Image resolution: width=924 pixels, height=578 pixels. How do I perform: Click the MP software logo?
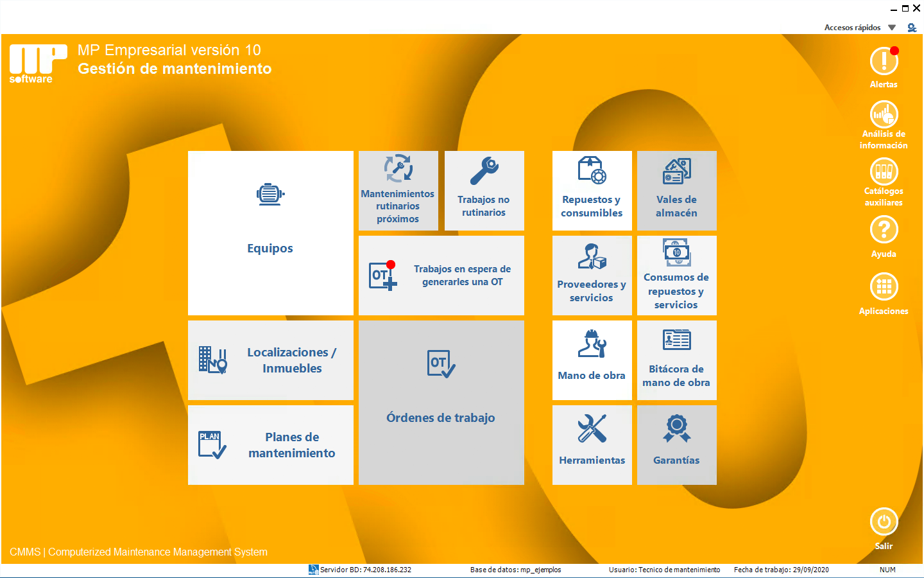(38, 64)
